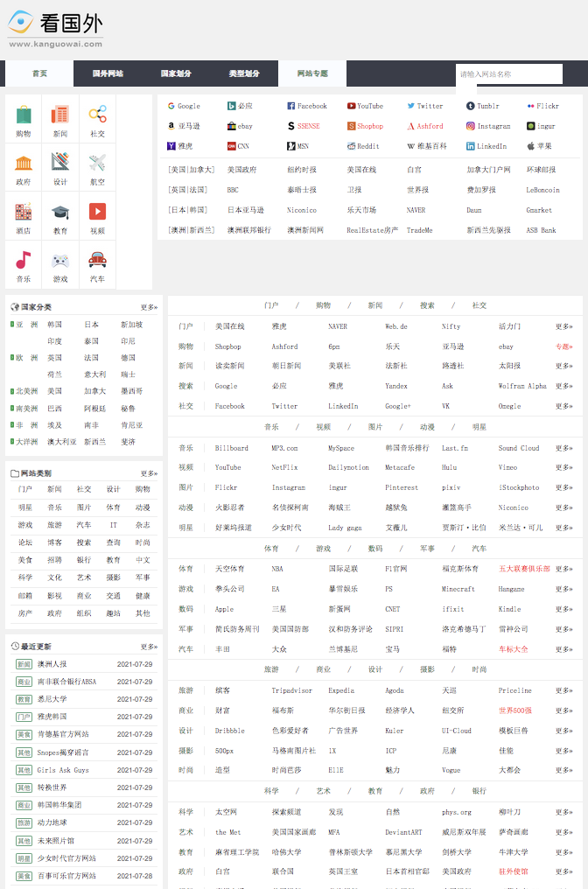Viewport: 588px width, 889px height.
Task: Click the TradeMe link
Action: click(420, 230)
